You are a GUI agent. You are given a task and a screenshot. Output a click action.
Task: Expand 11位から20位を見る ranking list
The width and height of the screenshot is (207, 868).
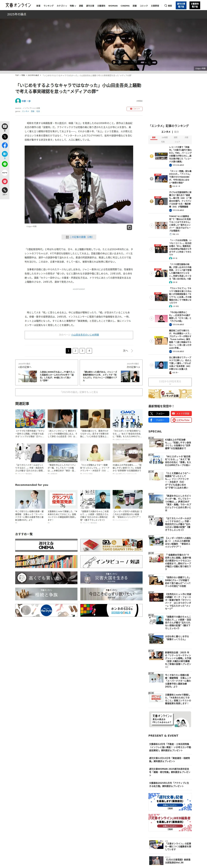pos(170,382)
